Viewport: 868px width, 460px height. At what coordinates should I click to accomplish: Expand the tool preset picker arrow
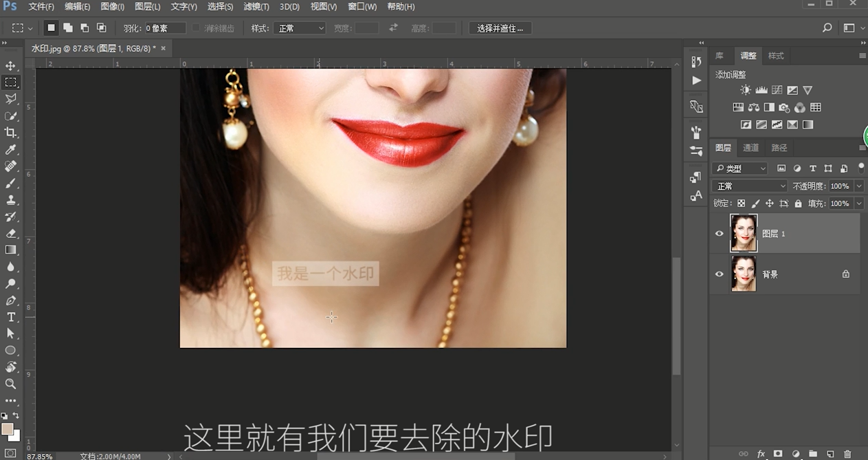tap(30, 29)
